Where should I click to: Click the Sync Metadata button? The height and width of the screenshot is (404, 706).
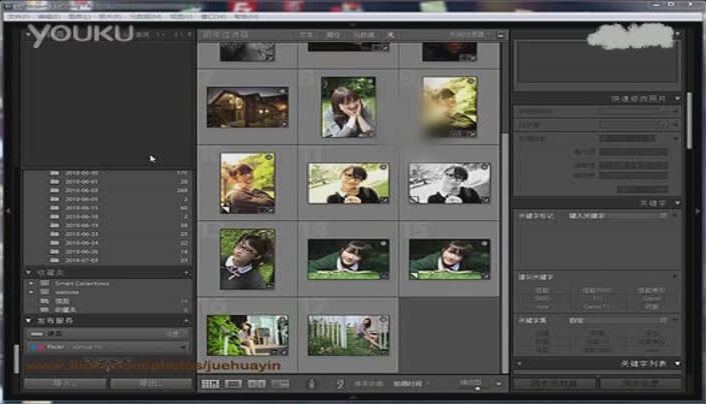click(555, 383)
